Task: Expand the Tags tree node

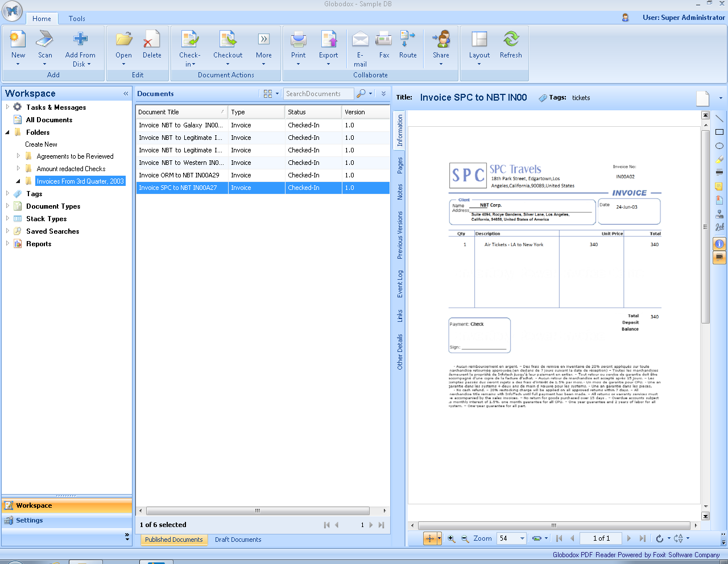Action: click(x=7, y=194)
